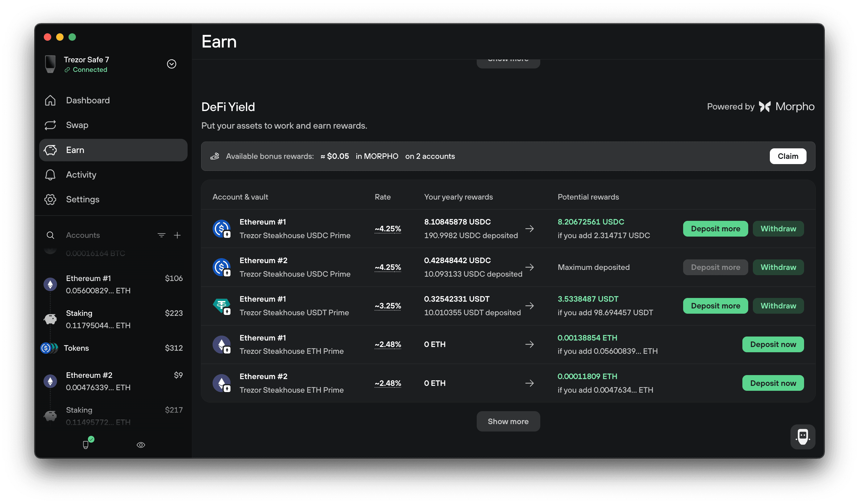Select Ethereum #2 account in sidebar
The image size is (859, 504).
[x=113, y=381]
